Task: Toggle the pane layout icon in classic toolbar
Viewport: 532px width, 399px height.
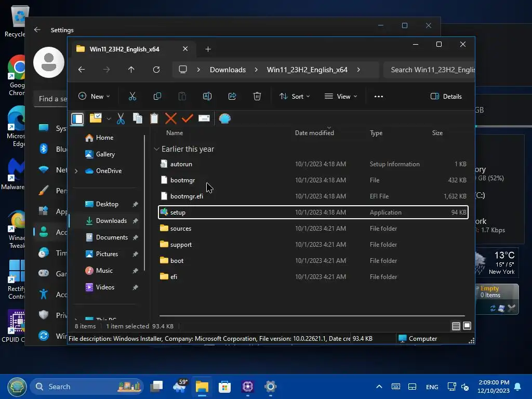Action: pyautogui.click(x=77, y=119)
